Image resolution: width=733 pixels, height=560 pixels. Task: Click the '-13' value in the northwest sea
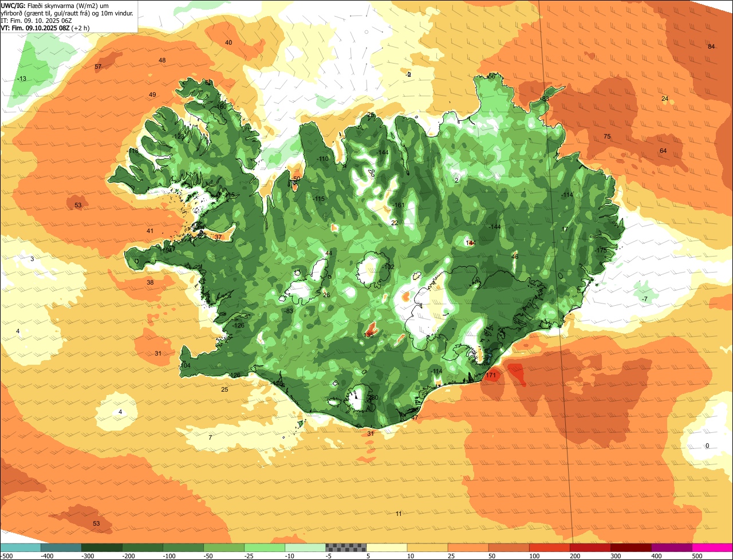[x=22, y=78]
